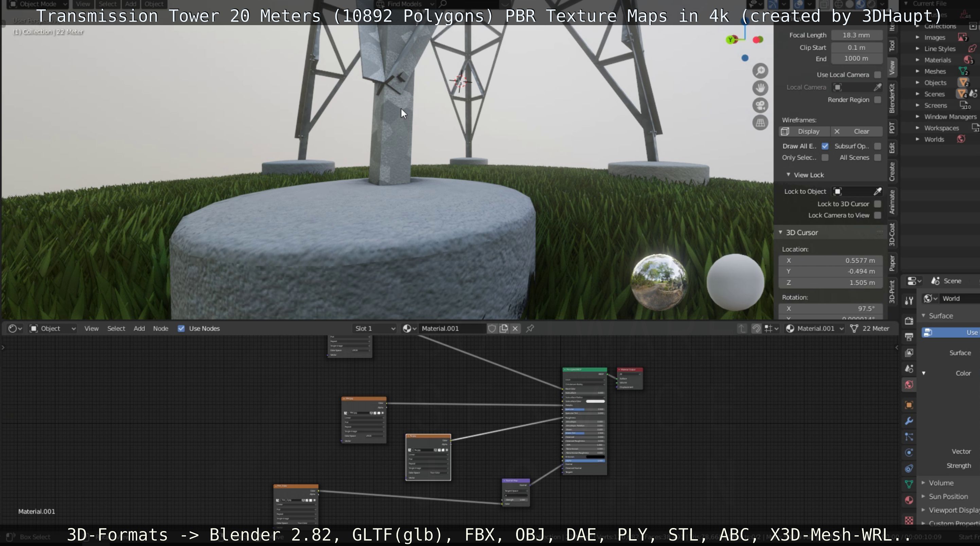This screenshot has width=980, height=546.
Task: Expand the Materials tree entry
Action: click(917, 60)
